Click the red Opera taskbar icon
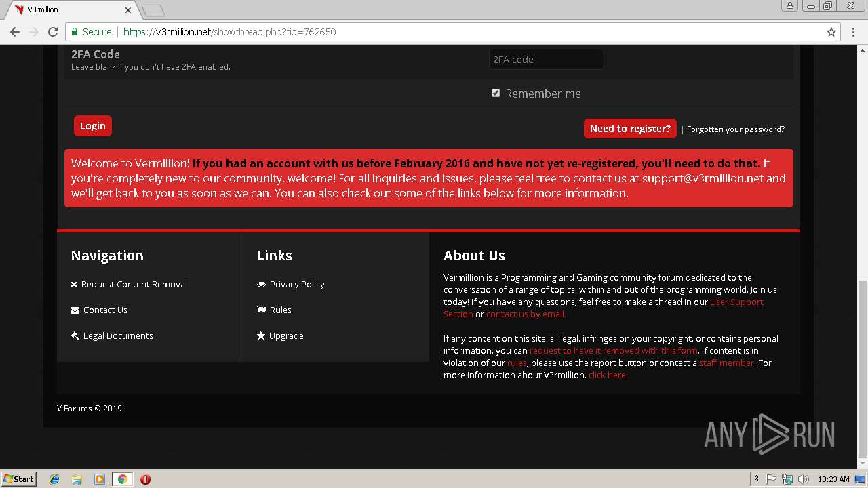 click(145, 479)
